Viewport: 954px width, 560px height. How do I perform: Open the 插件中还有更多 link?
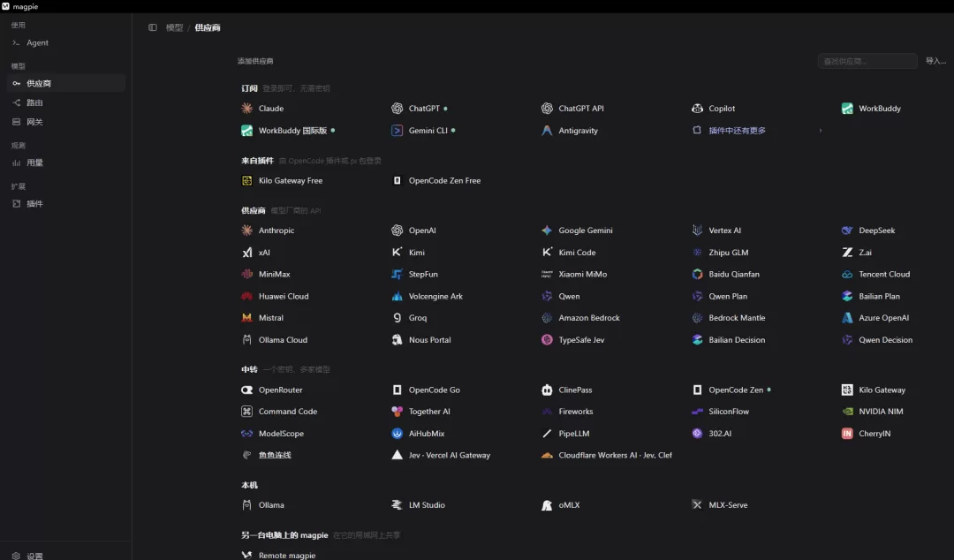(x=737, y=130)
